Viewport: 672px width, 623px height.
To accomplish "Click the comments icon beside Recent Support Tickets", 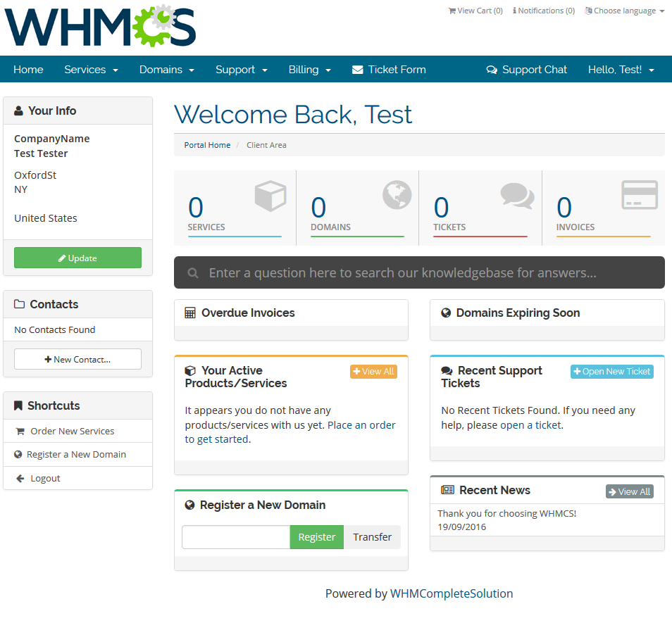I will point(447,371).
